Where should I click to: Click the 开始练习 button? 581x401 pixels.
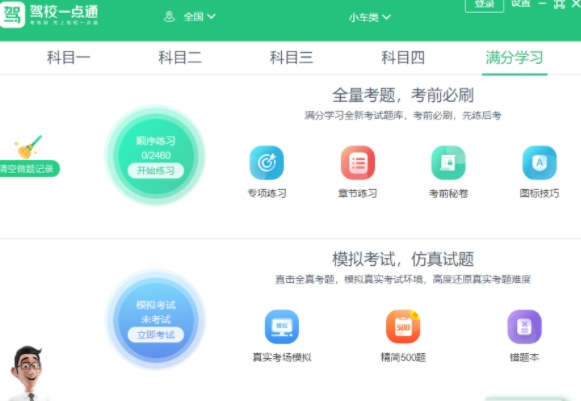pos(156,170)
